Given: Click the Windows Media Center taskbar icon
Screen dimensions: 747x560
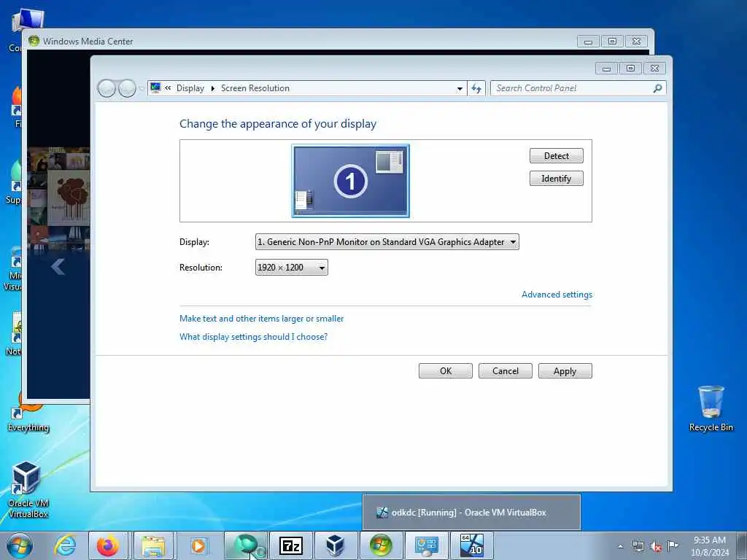Looking at the screenshot, I should tap(381, 545).
